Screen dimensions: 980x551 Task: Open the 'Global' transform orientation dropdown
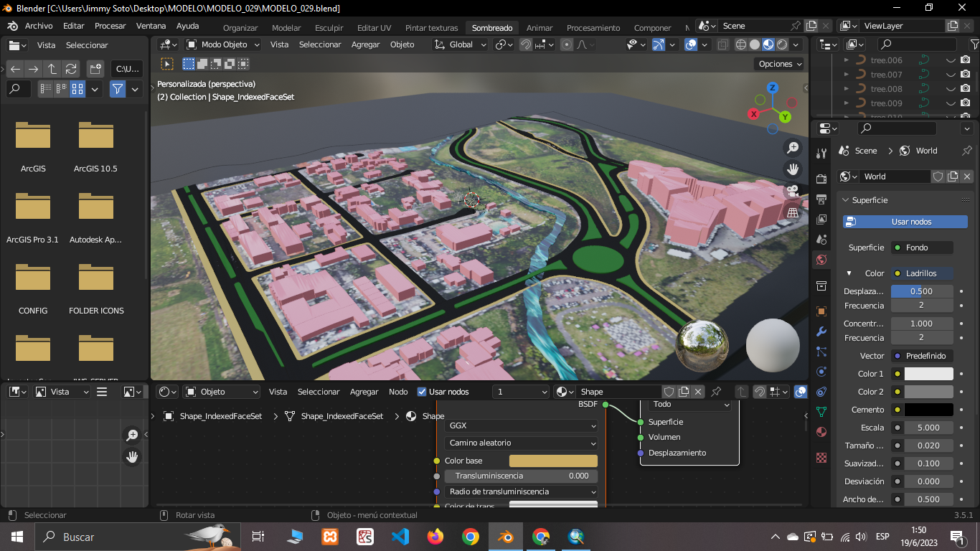[460, 44]
